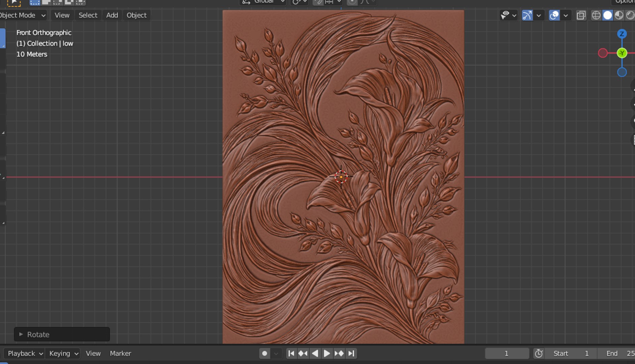Viewport: 635px width, 364px height.
Task: Play the animation in reverse
Action: 315,353
